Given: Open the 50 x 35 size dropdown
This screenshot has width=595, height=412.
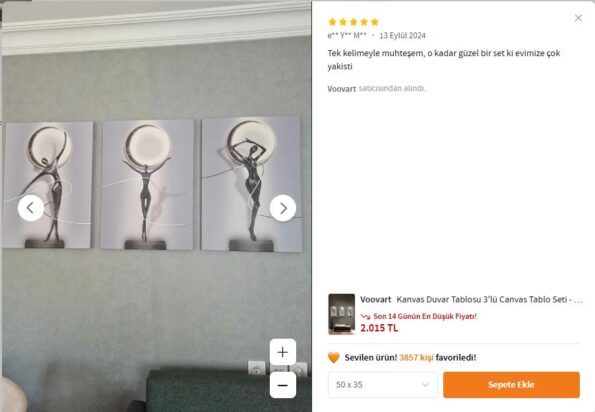Looking at the screenshot, I should [382, 385].
